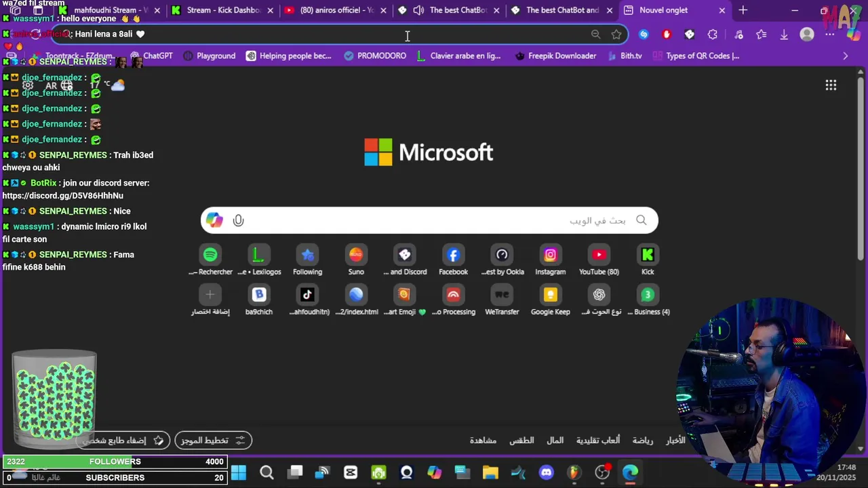Open the PROMODORO bookmark

[x=375, y=56]
